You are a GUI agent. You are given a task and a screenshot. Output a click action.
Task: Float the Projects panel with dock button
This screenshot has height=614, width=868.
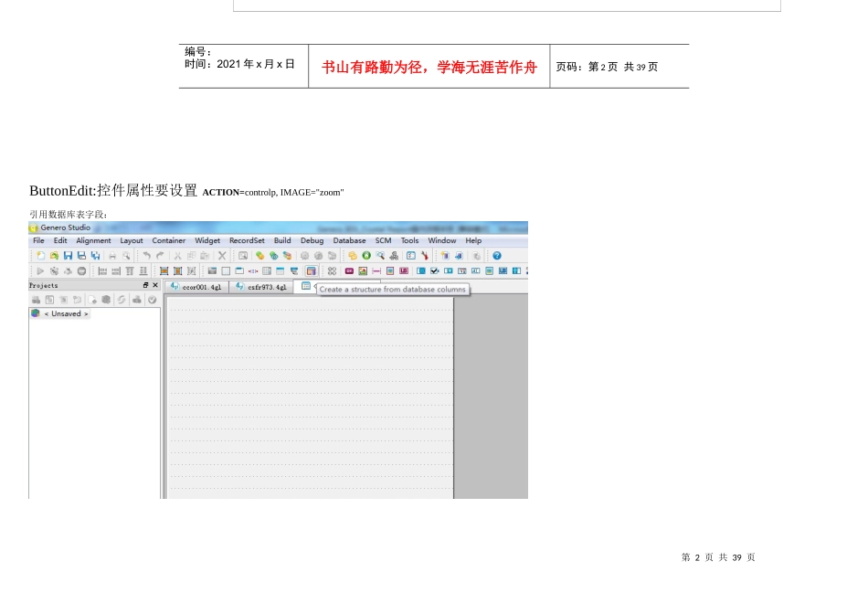(x=145, y=285)
